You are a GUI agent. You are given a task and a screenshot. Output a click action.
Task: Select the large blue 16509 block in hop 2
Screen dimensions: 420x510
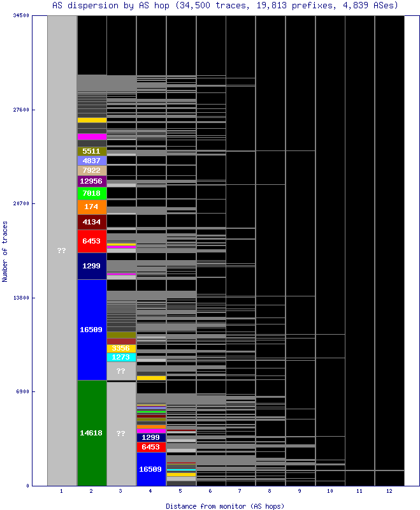[x=92, y=330]
